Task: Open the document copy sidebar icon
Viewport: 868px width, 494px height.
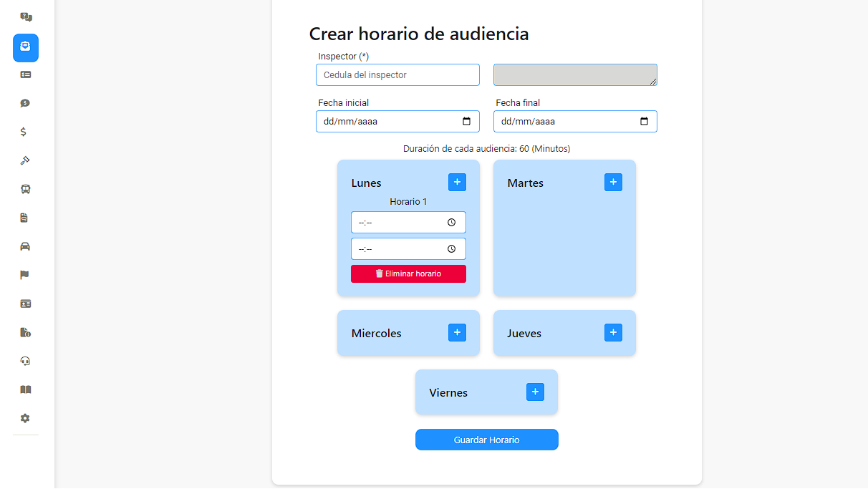Action: click(24, 218)
